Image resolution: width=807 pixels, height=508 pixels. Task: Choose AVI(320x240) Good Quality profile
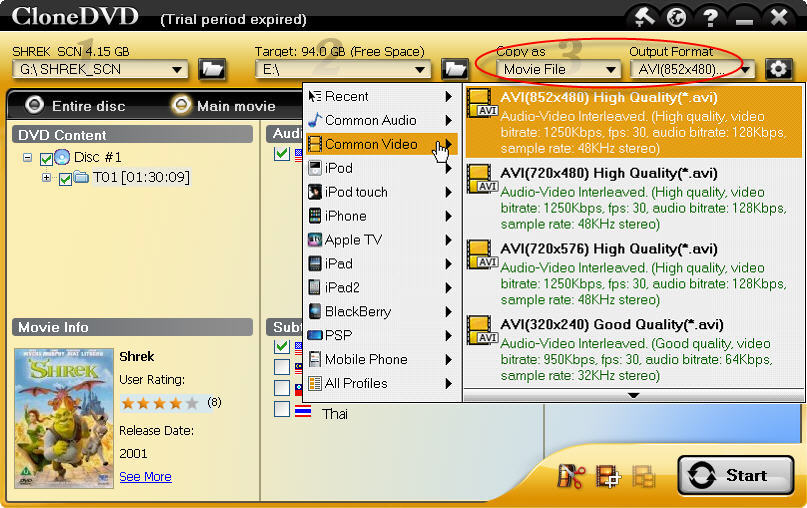click(634, 350)
